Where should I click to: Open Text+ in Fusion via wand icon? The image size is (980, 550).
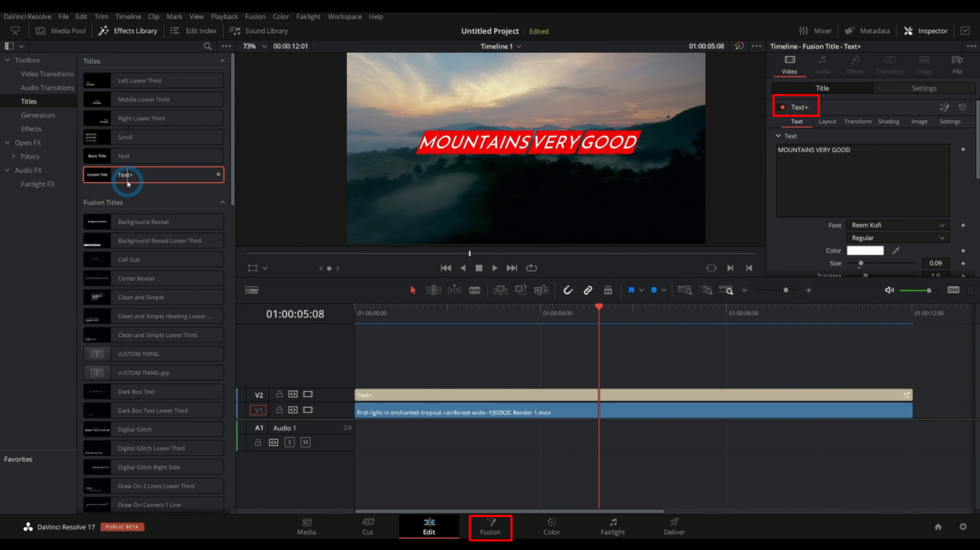(x=944, y=107)
